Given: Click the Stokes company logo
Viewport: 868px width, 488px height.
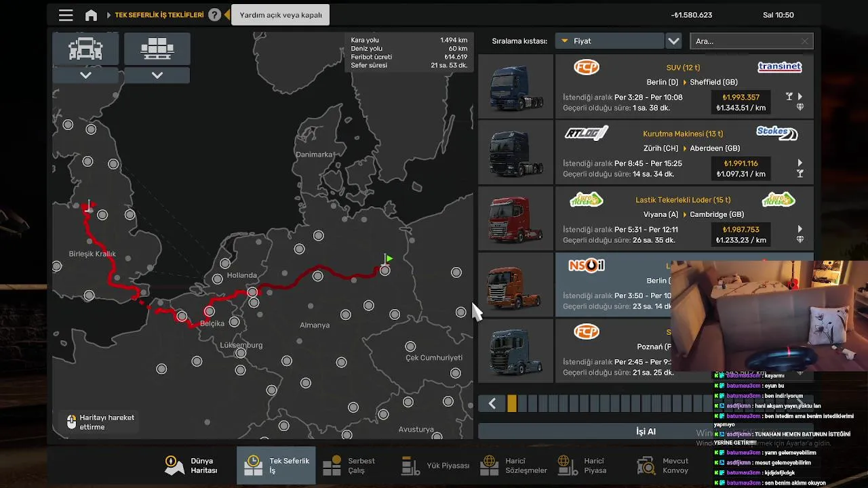Looking at the screenshot, I should point(777,133).
